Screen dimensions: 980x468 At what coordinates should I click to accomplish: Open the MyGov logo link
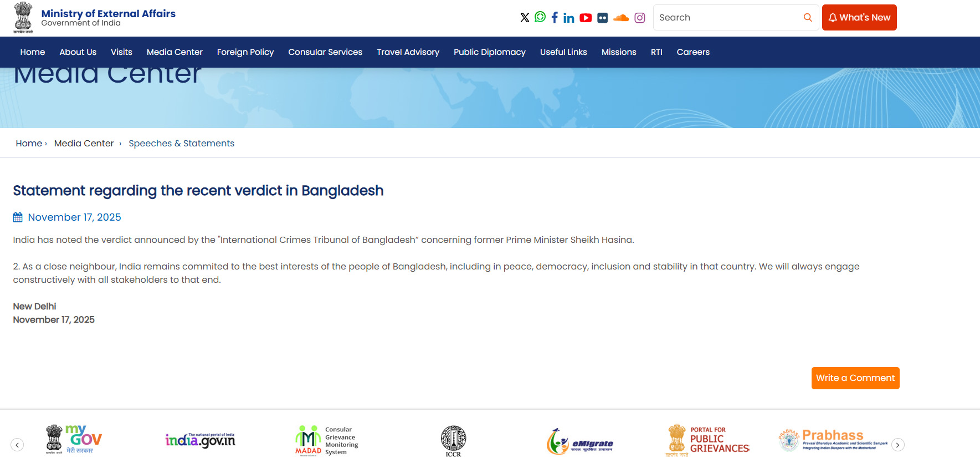click(74, 440)
